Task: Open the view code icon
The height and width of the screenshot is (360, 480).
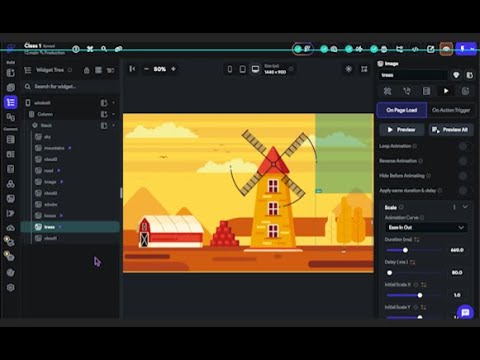Action: [x=415, y=49]
